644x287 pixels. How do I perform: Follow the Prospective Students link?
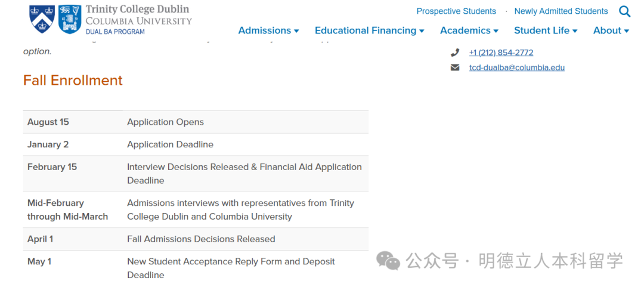coord(456,11)
